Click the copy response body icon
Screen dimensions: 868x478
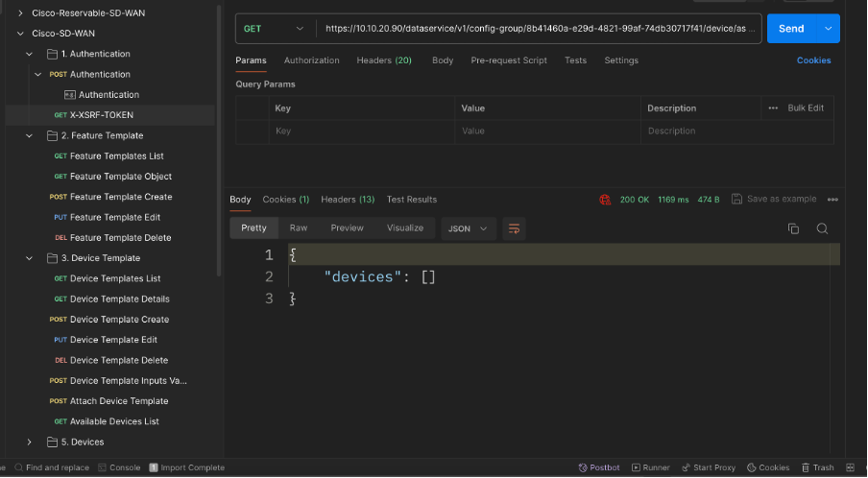click(793, 228)
